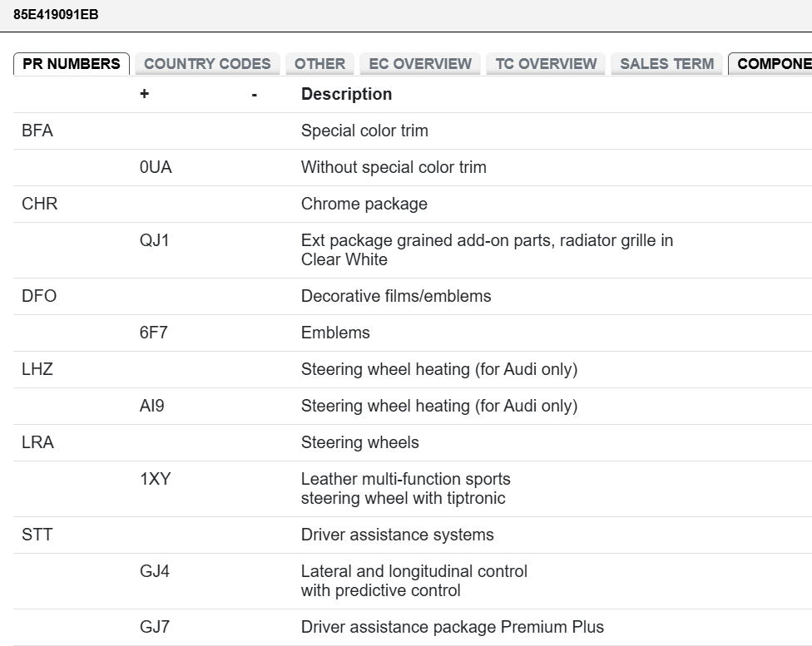The width and height of the screenshot is (812, 646).
Task: Select the OTHER tab
Action: pos(319,64)
